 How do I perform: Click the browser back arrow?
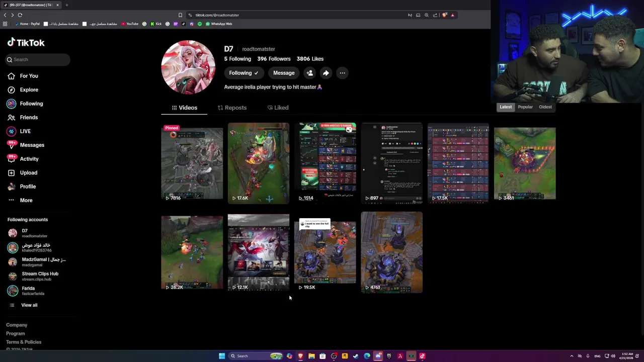pos(5,15)
